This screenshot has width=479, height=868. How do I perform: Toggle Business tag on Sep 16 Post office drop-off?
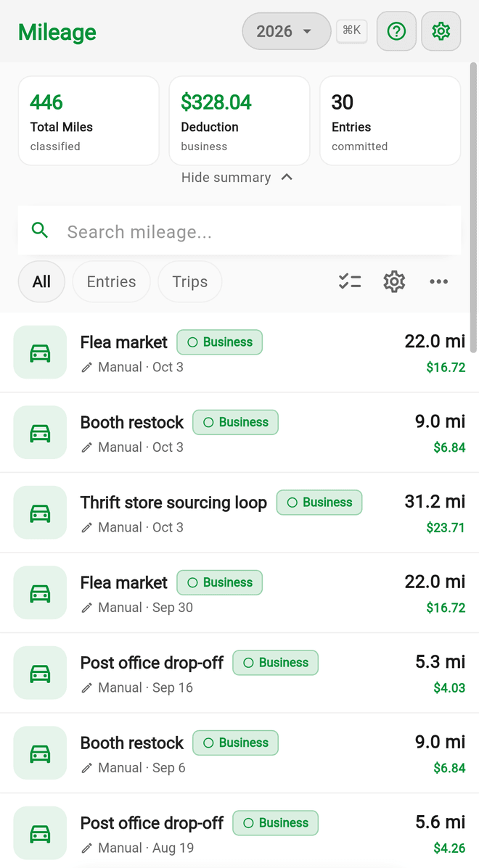point(275,663)
